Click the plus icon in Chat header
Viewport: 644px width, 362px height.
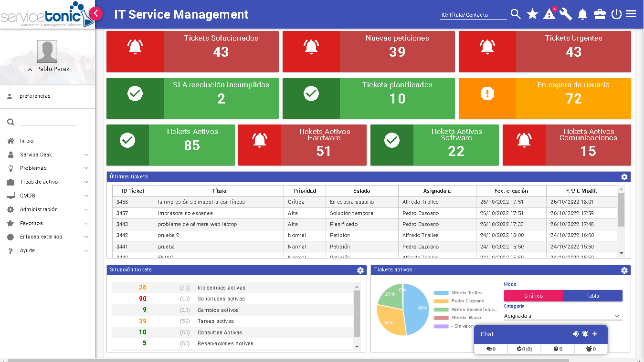click(595, 334)
